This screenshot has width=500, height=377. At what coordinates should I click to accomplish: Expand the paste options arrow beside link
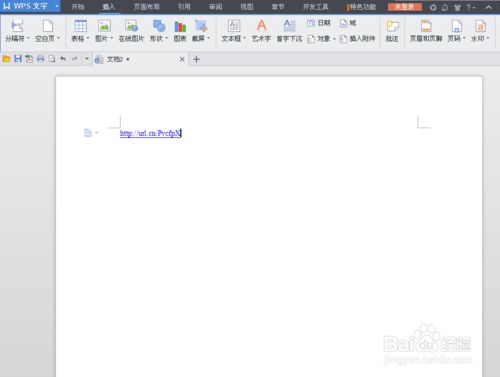point(97,133)
